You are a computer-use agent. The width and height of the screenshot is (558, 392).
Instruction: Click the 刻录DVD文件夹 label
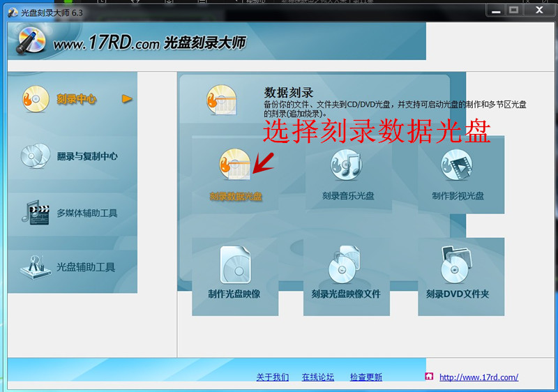click(458, 294)
